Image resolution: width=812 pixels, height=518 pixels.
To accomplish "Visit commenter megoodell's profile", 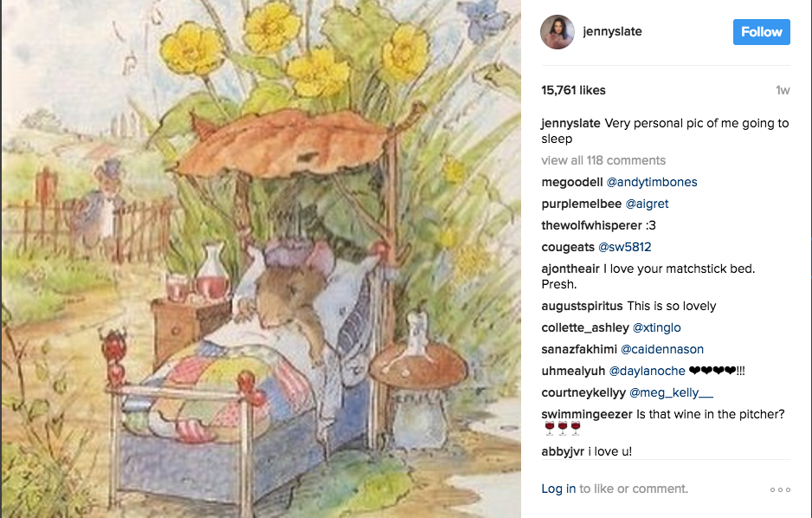I will point(571,182).
